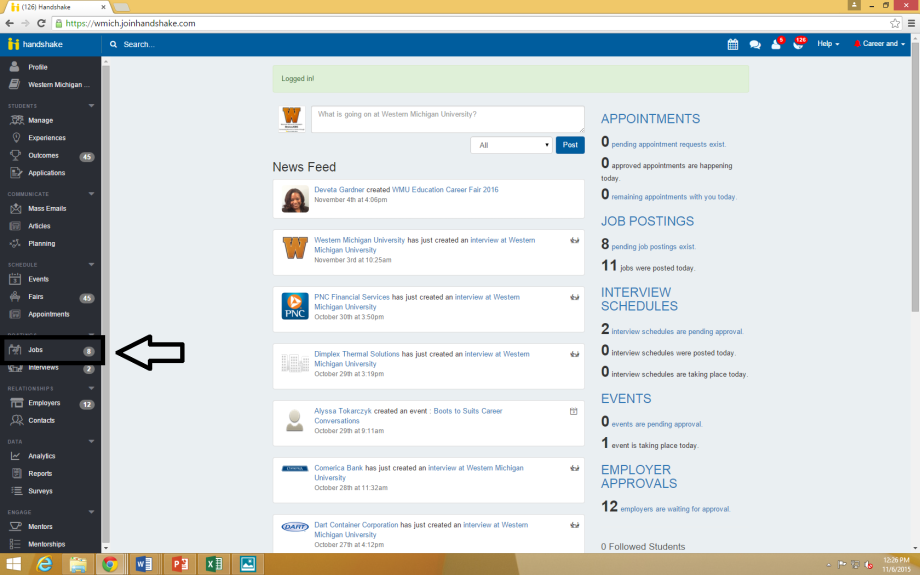Open Dart Container Corporation link
This screenshot has width=920, height=575.
click(x=356, y=525)
